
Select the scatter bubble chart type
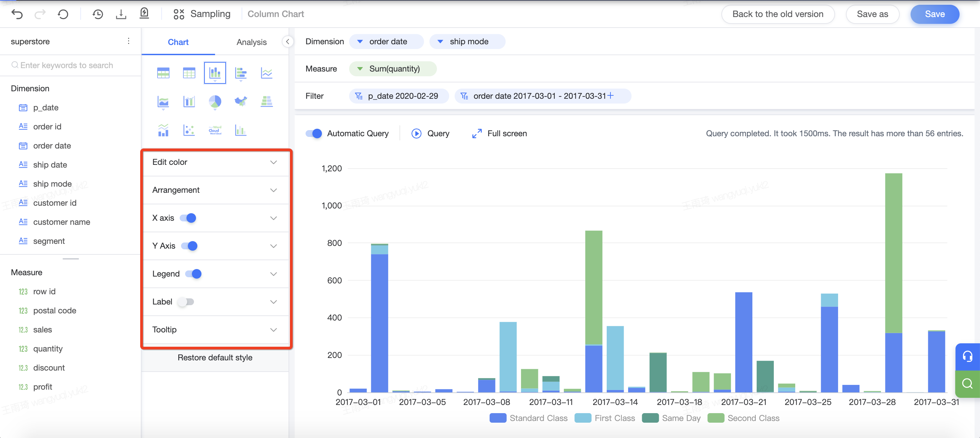189,130
